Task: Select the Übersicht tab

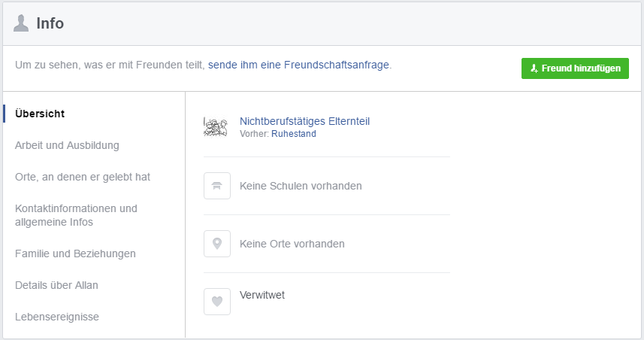Action: pyautogui.click(x=40, y=114)
